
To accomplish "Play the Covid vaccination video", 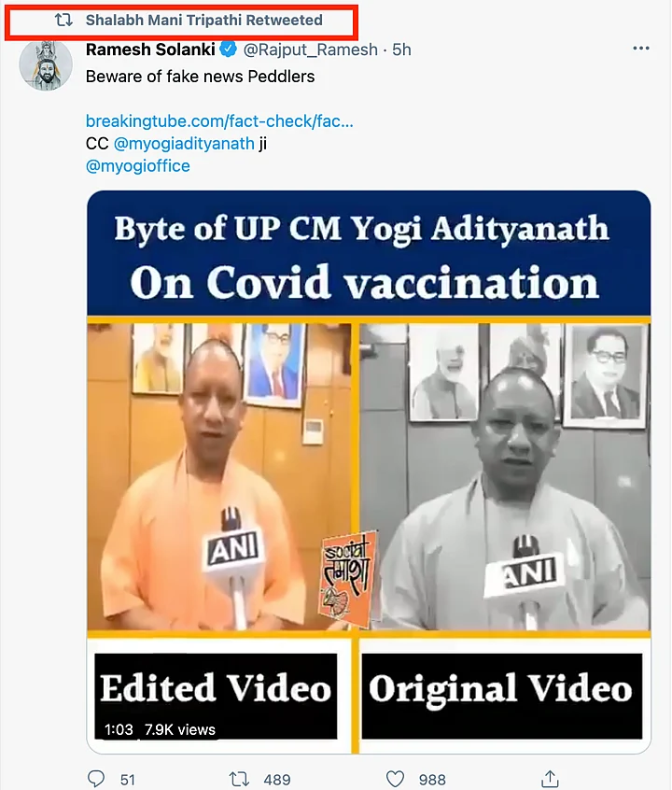I will pos(369,472).
